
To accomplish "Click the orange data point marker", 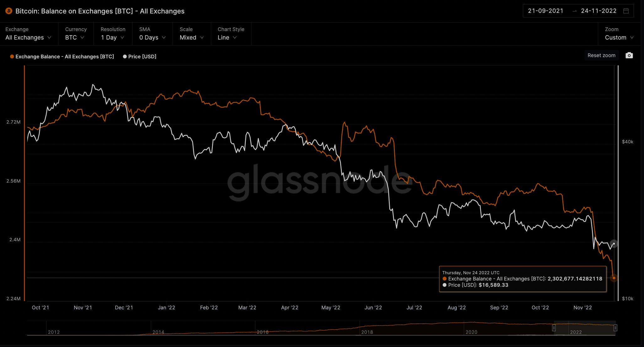I will pyautogui.click(x=614, y=278).
